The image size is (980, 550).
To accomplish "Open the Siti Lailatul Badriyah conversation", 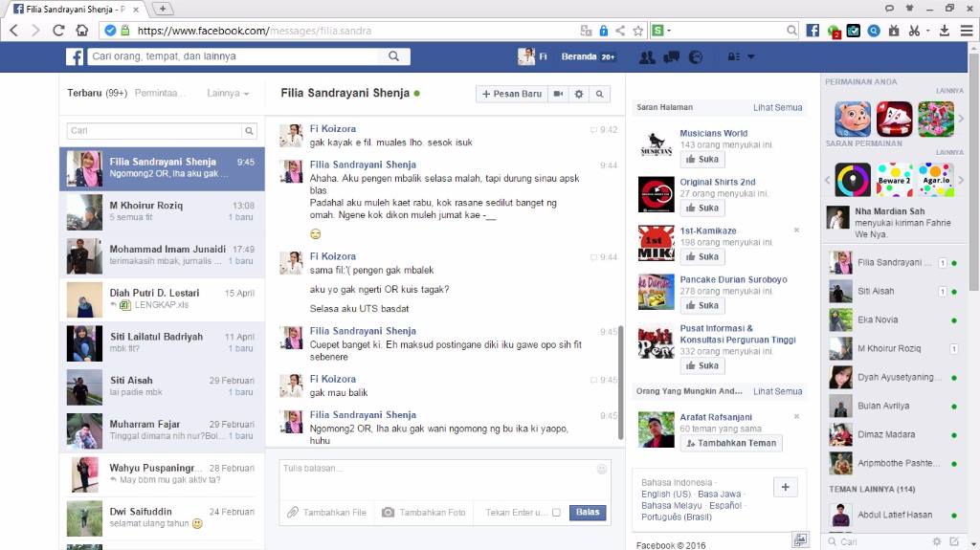I will tap(162, 343).
